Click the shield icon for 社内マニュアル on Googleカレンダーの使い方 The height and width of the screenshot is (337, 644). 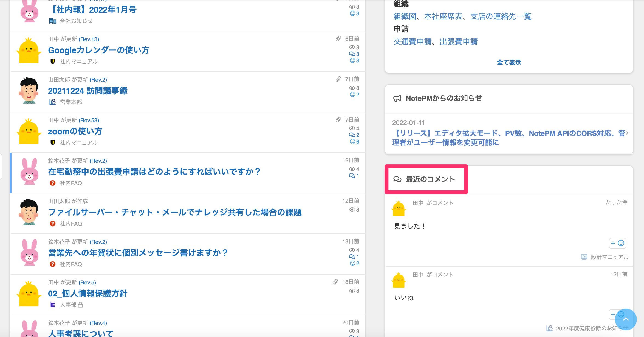coord(52,62)
